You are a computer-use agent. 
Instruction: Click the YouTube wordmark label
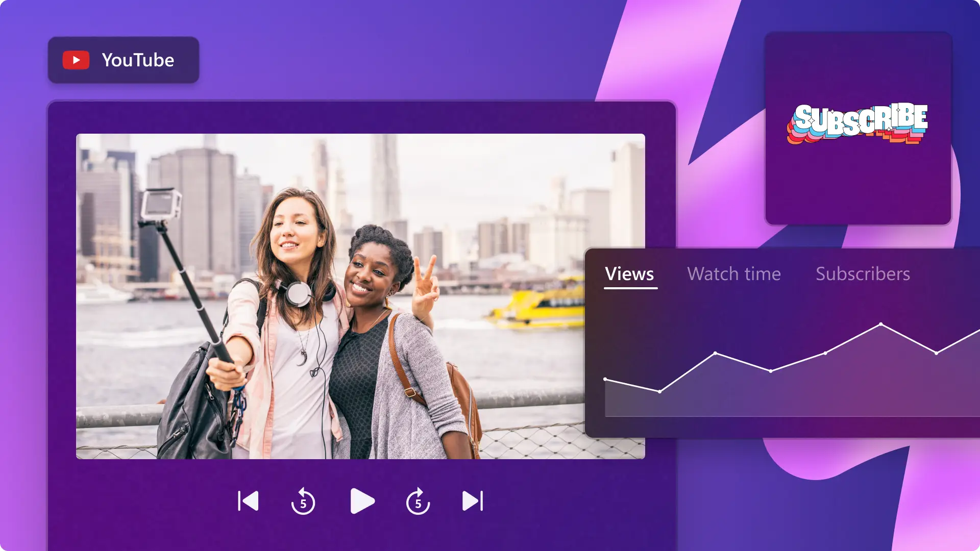(138, 60)
